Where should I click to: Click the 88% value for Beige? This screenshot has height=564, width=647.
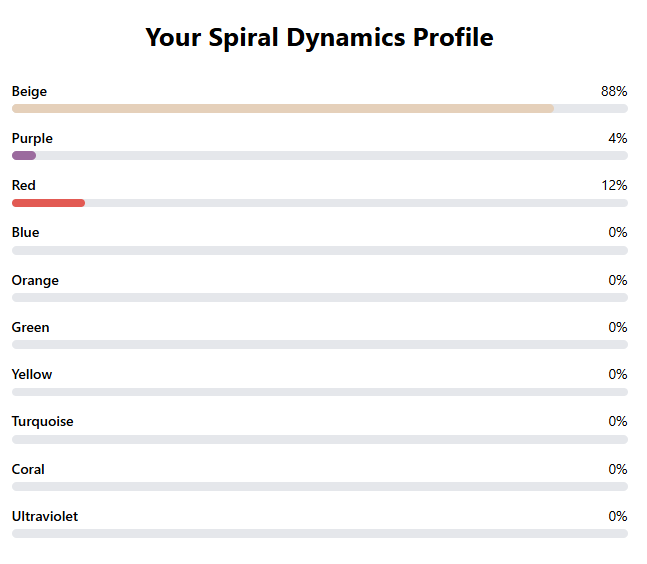pos(614,91)
